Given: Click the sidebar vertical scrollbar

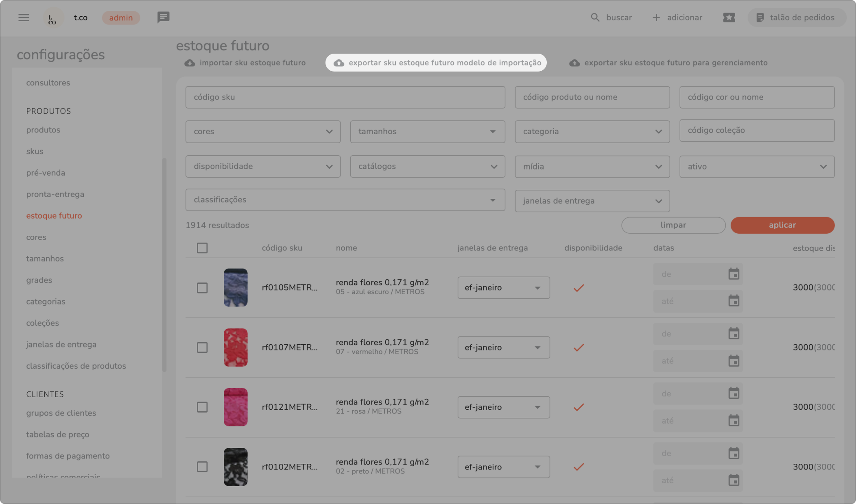Looking at the screenshot, I should click(x=164, y=264).
